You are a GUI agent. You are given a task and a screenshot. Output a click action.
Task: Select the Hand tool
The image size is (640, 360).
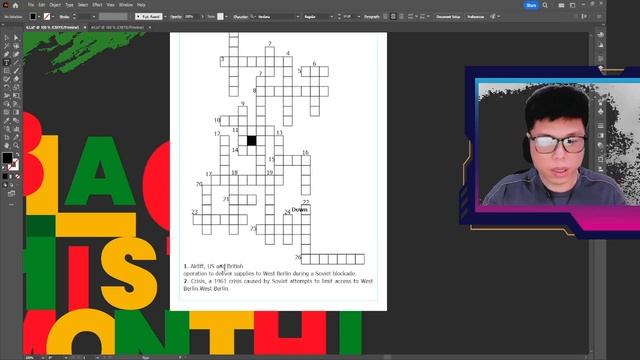(7, 145)
